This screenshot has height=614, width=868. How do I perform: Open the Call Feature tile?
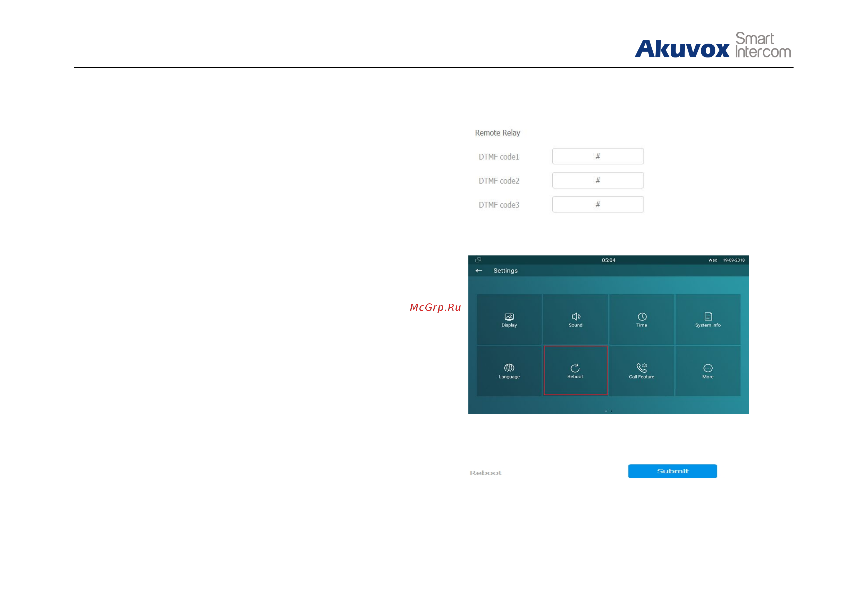(x=642, y=371)
